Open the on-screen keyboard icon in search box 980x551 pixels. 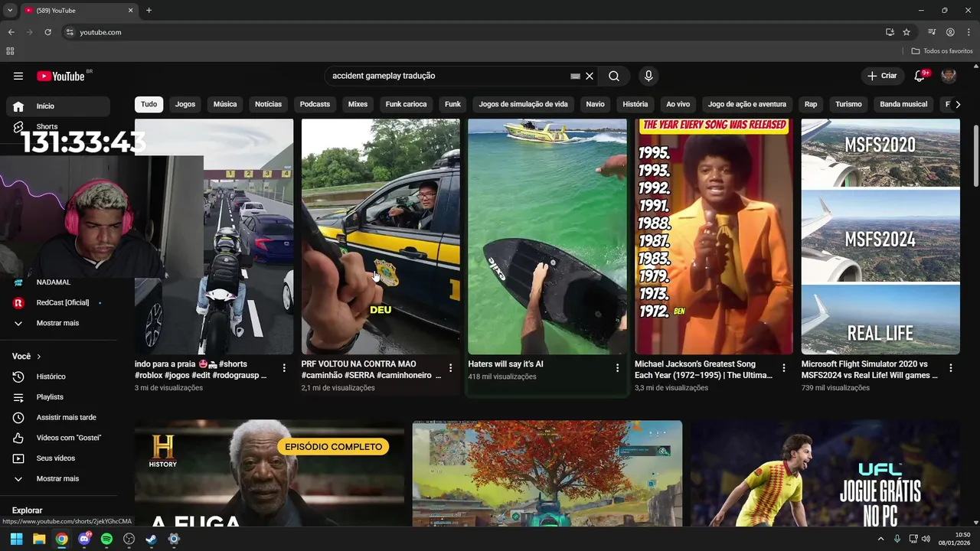click(x=575, y=76)
